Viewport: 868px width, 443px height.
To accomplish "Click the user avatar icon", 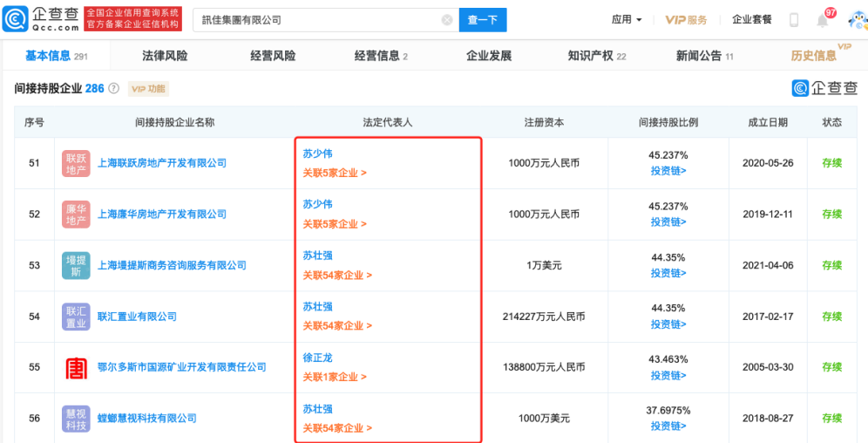I will [858, 20].
